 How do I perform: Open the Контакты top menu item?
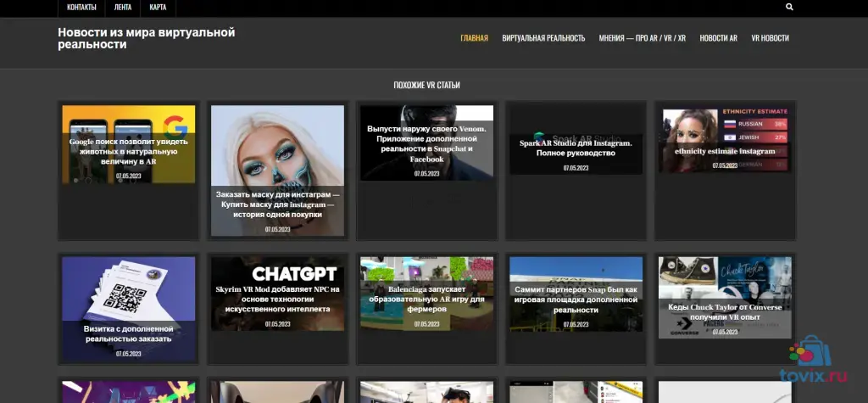pyautogui.click(x=81, y=8)
